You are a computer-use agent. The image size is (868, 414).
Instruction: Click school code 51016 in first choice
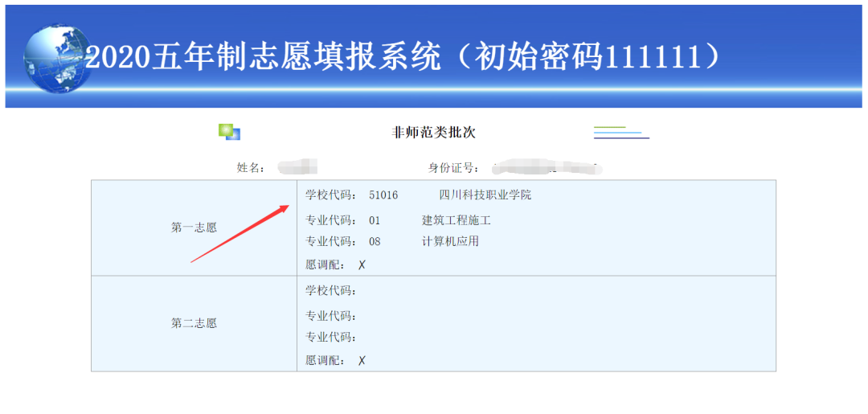(383, 195)
